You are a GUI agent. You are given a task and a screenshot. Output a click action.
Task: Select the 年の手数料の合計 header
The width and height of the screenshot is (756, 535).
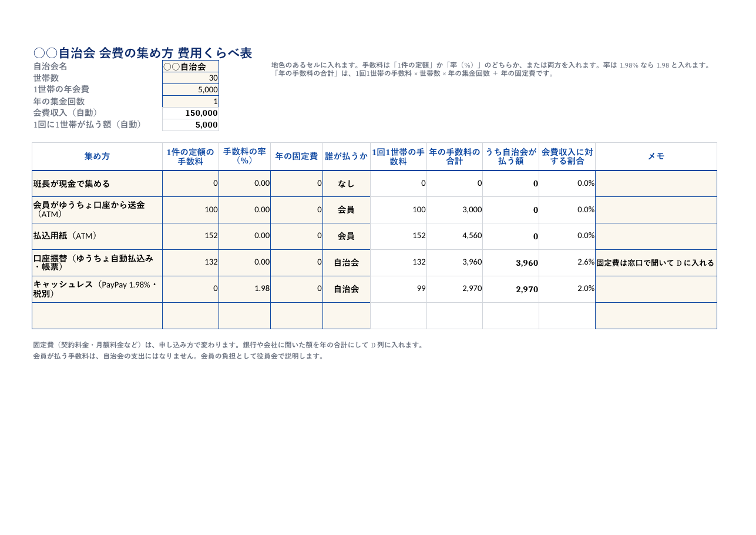pos(455,156)
